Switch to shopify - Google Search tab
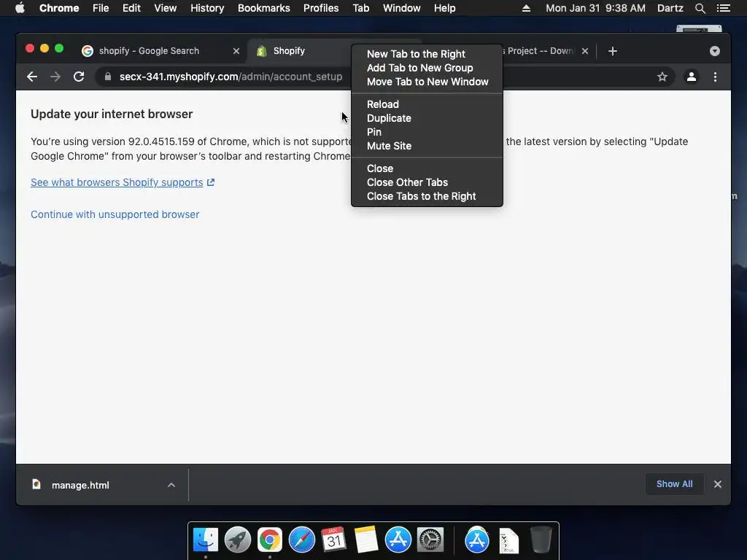The image size is (747, 560). pos(162,51)
